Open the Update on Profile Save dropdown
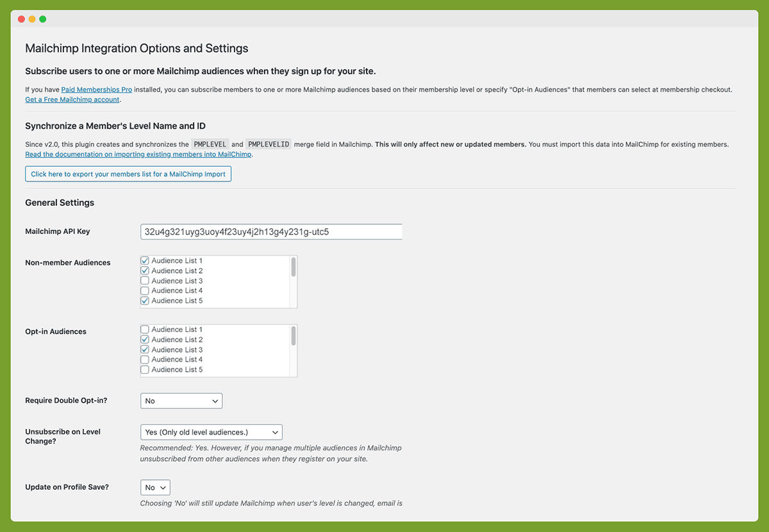The image size is (769, 532). pyautogui.click(x=156, y=487)
